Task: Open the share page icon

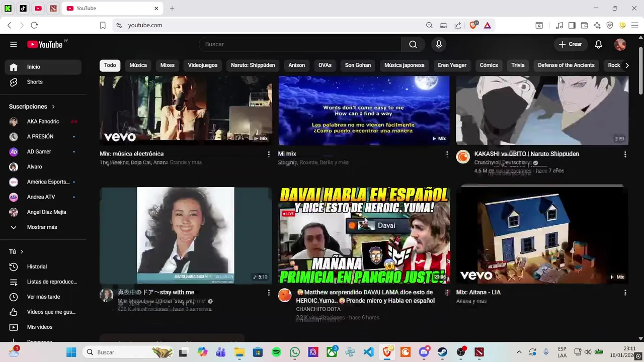Action: [x=458, y=25]
